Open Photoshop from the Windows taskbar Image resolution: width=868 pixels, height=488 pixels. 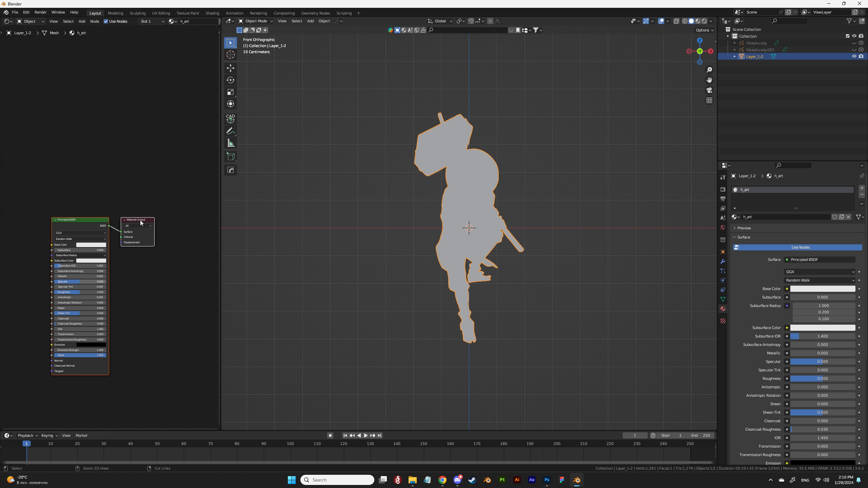(x=547, y=480)
